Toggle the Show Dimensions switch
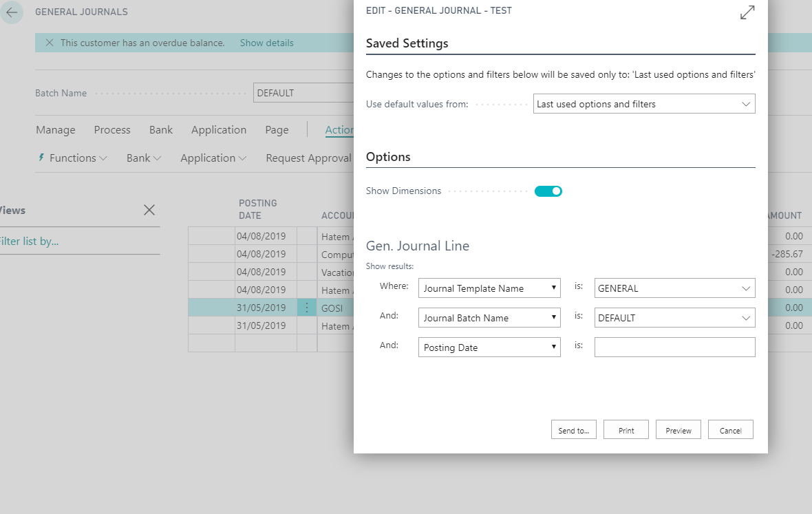812x514 pixels. 548,191
